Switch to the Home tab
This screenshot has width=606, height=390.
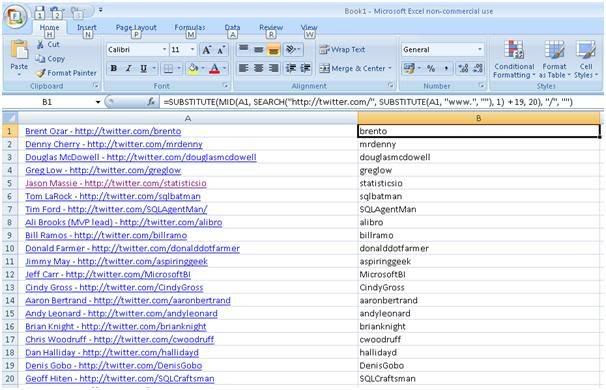49,28
